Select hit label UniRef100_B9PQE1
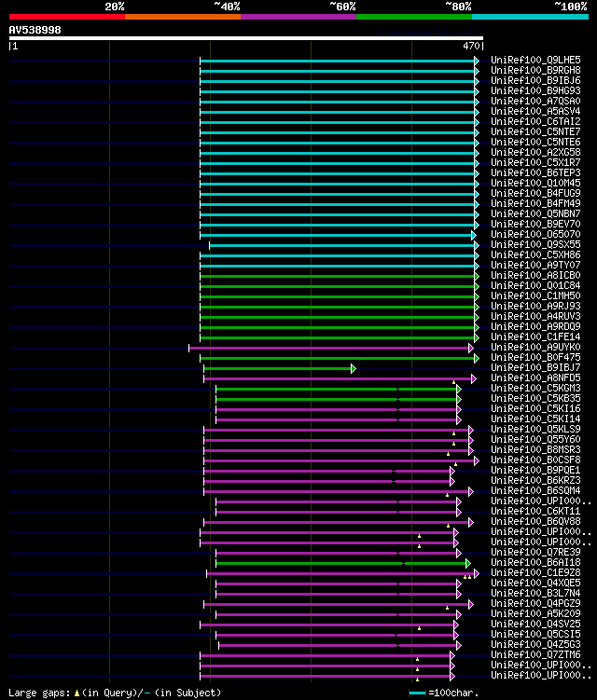 coord(535,471)
